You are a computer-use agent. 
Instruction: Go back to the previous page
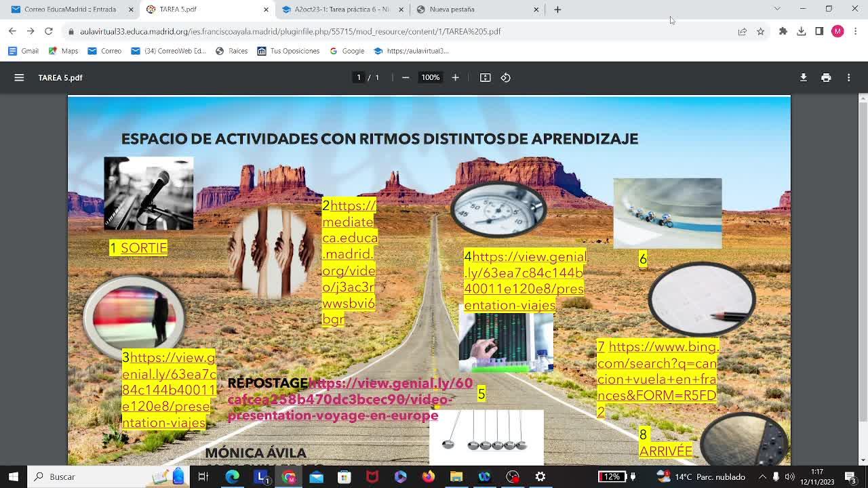tap(12, 31)
